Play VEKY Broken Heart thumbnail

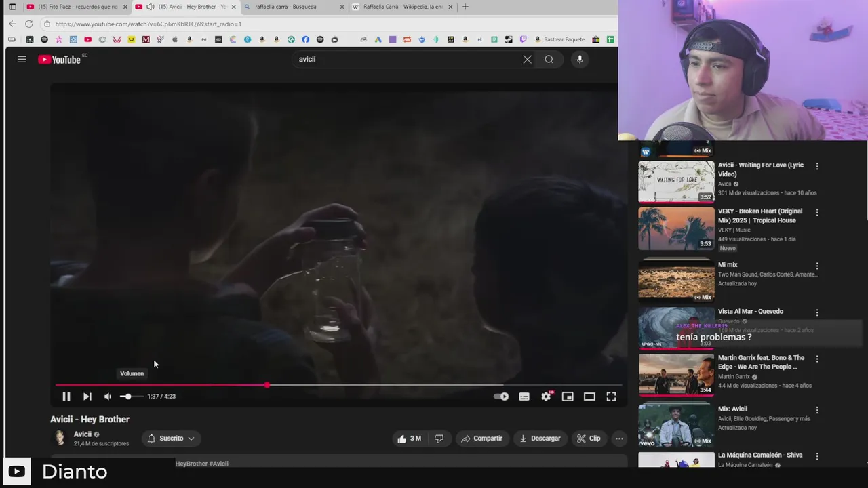coord(676,228)
